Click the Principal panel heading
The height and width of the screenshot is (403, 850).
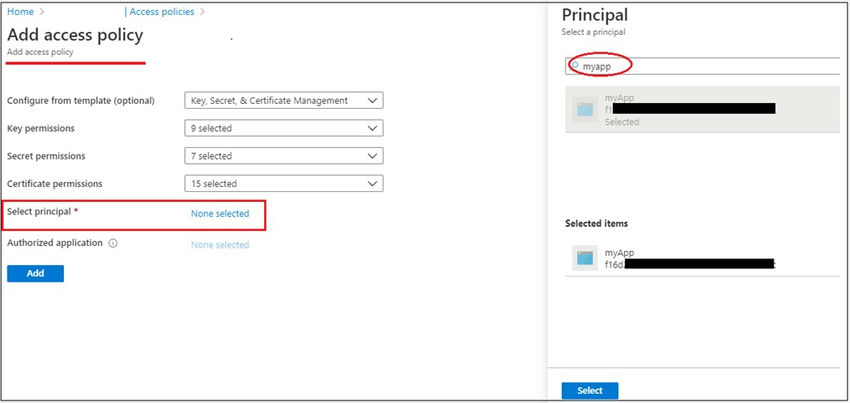point(595,15)
